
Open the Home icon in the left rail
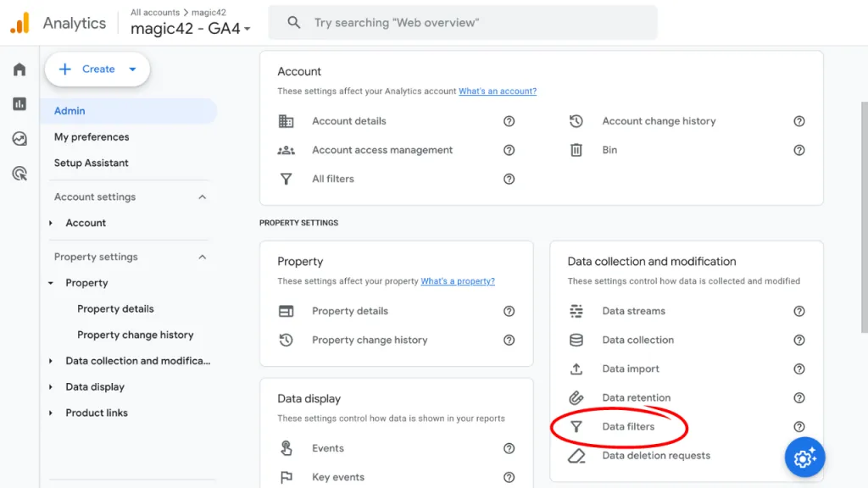click(19, 69)
